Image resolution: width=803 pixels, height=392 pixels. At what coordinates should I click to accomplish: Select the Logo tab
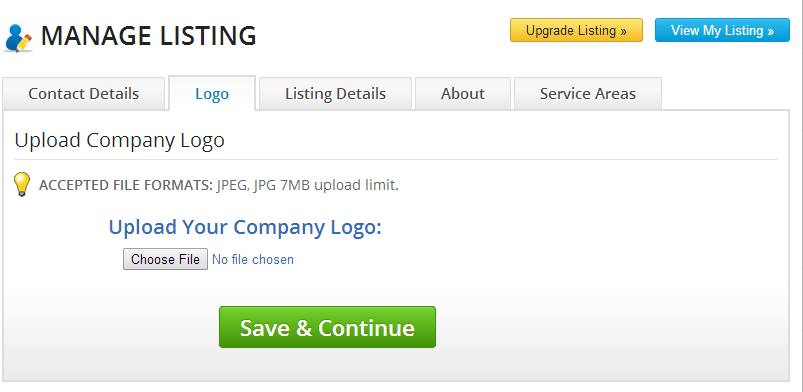click(212, 94)
